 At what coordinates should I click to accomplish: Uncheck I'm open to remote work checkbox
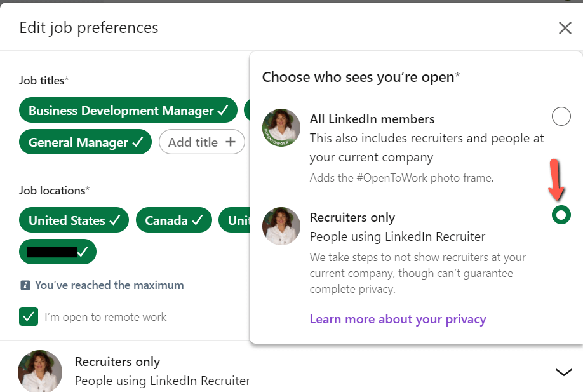29,316
